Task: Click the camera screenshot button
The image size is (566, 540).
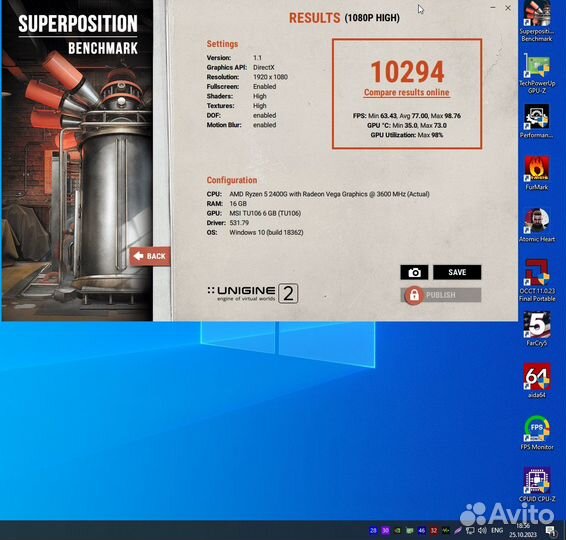Action: click(414, 272)
